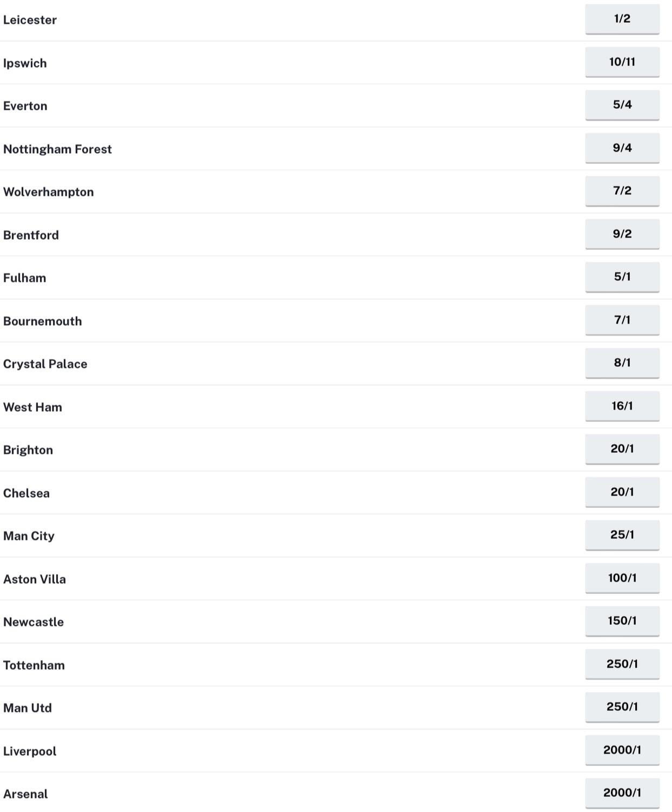
Task: Pick the 250/1 odds for Man Utd
Action: tap(622, 707)
